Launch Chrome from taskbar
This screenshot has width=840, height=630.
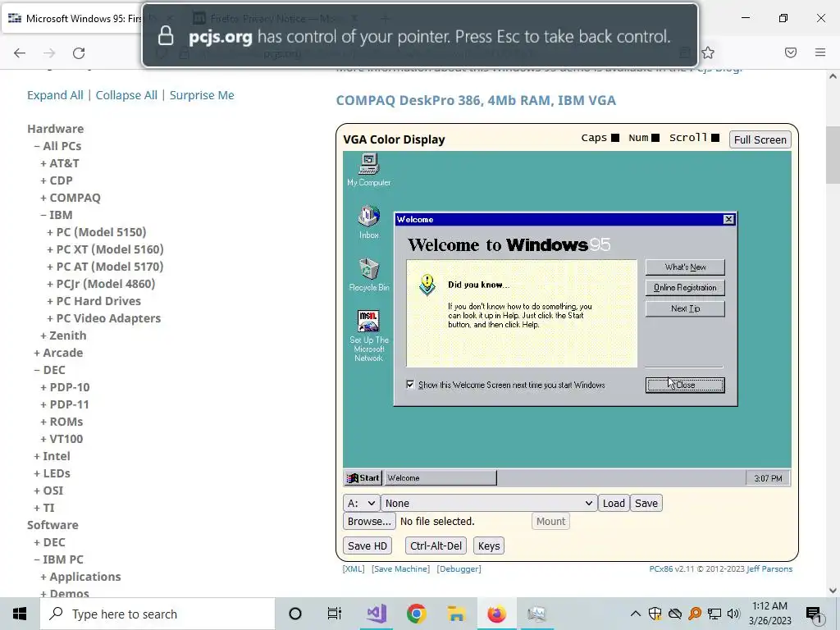[416, 614]
